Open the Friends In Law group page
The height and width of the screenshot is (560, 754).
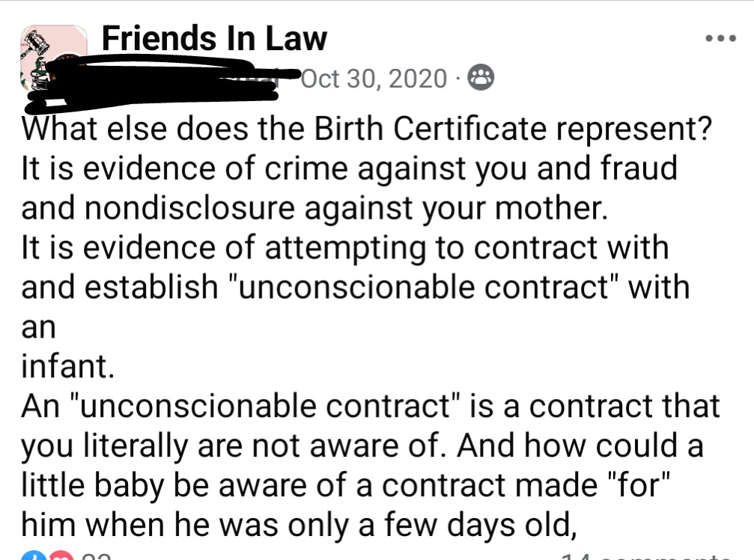point(213,39)
